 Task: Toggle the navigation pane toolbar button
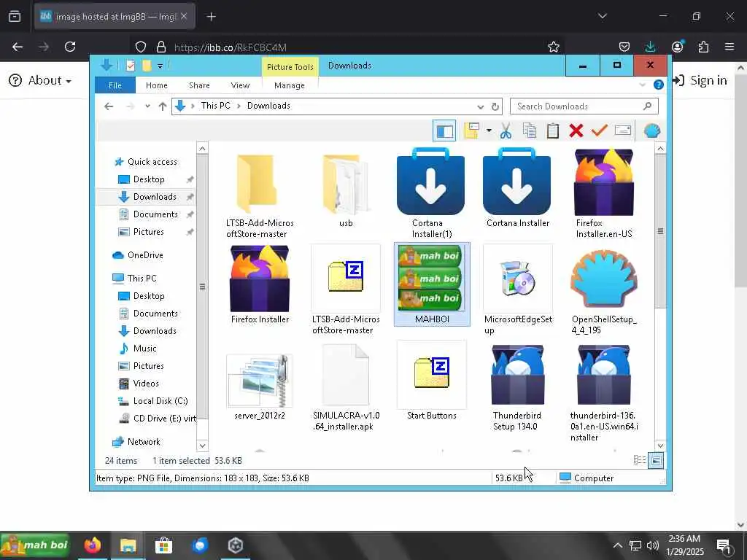444,131
